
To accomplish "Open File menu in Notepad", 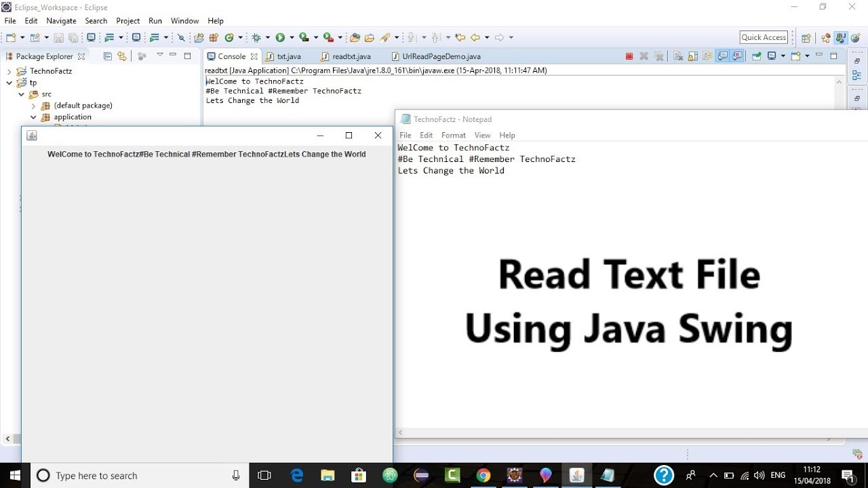I will pos(405,136).
